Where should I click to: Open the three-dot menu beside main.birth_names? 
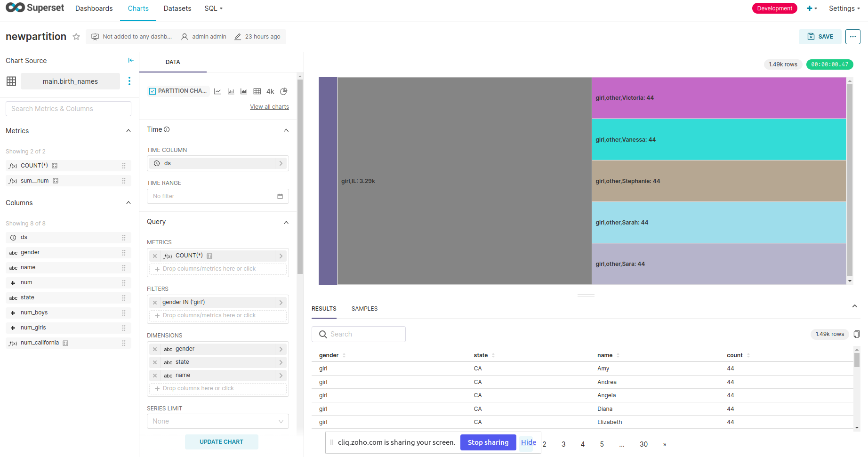pyautogui.click(x=129, y=81)
